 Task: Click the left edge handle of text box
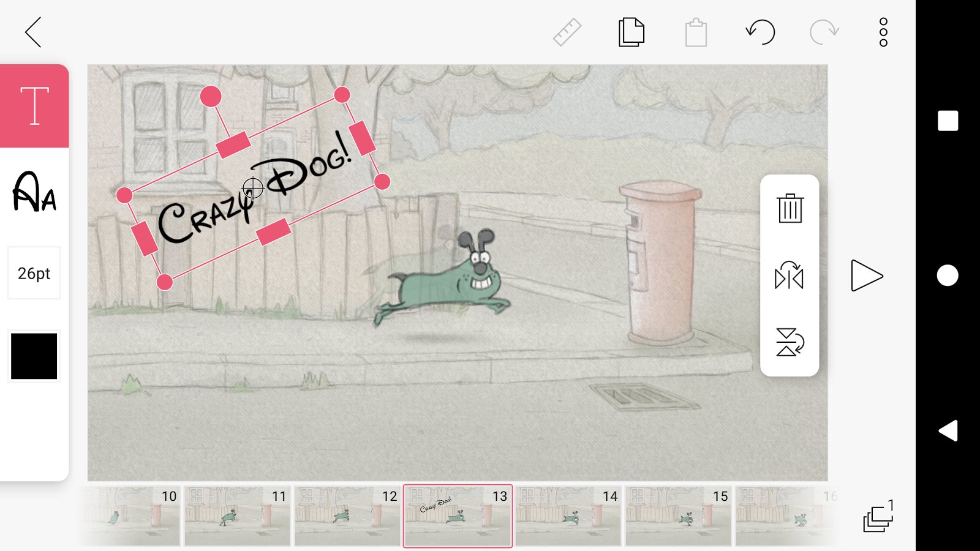pos(145,239)
